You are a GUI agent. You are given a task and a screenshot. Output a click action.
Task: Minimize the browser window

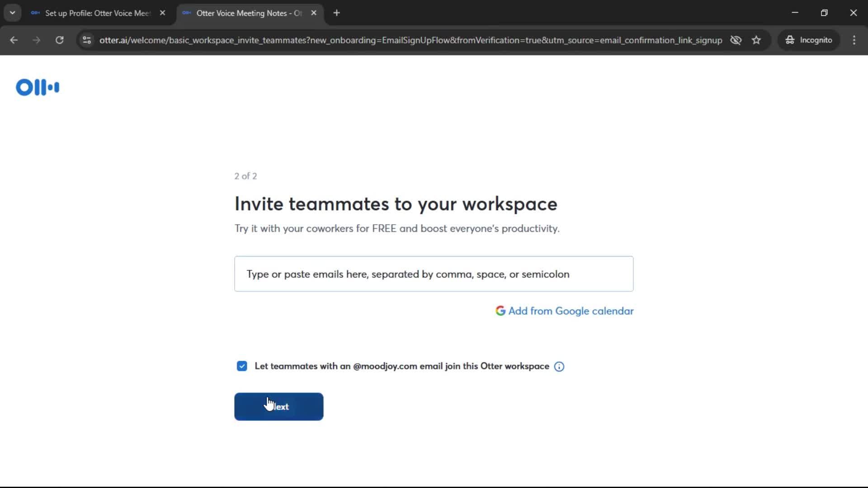795,13
